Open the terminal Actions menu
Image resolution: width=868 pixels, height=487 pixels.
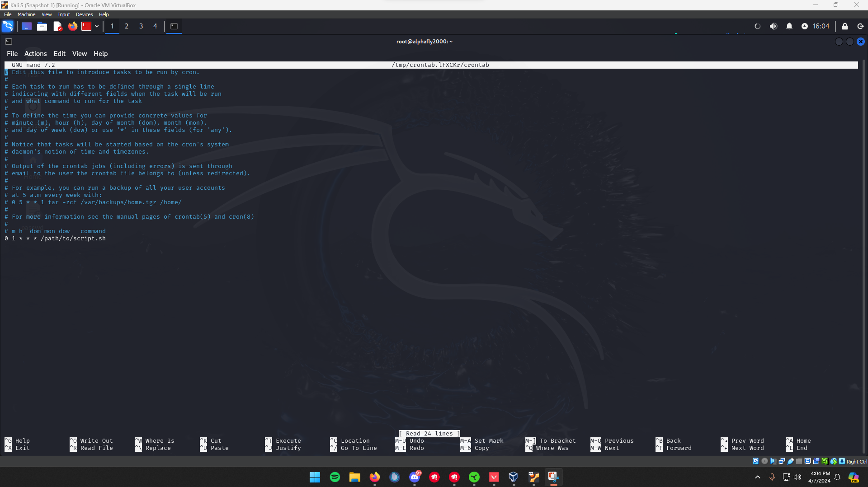[36, 54]
